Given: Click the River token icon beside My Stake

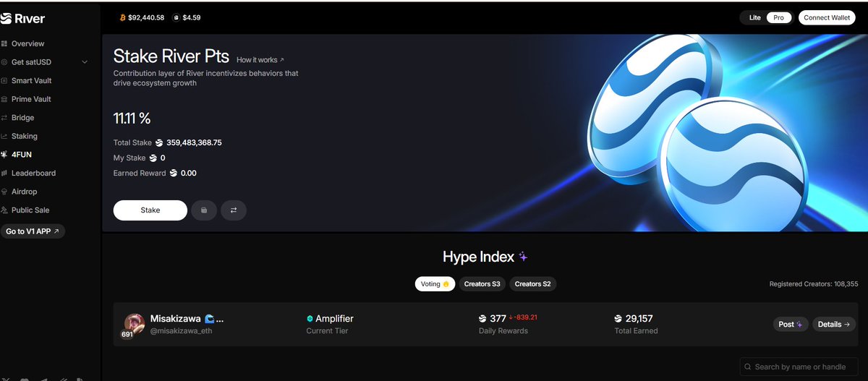Looking at the screenshot, I should coord(153,158).
